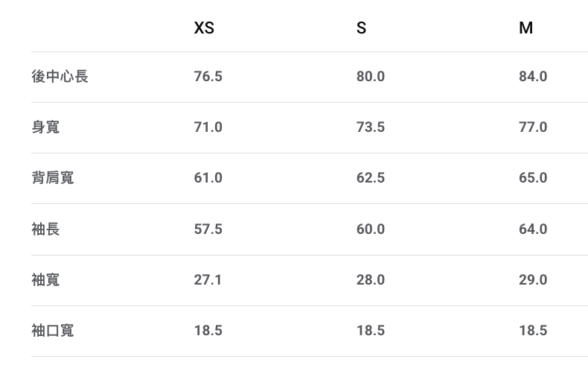This screenshot has width=588, height=371.
Task: Select the 袖寬 row label
Action: [45, 279]
